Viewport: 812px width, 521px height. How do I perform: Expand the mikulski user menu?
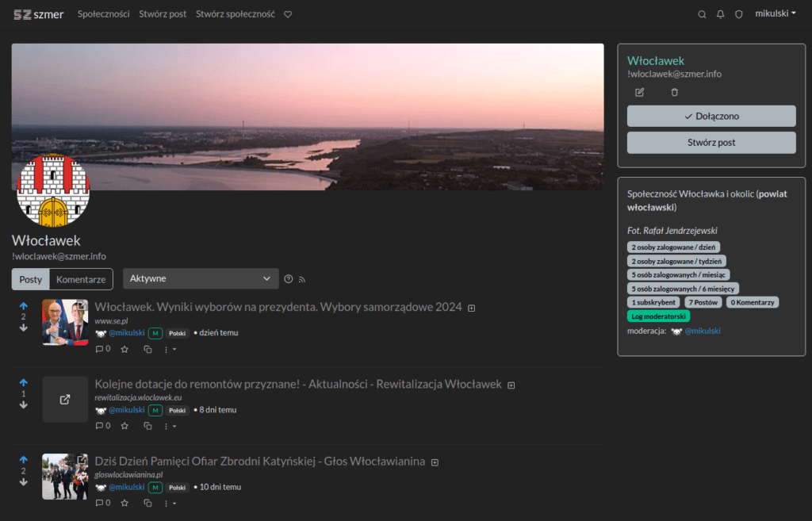click(775, 14)
